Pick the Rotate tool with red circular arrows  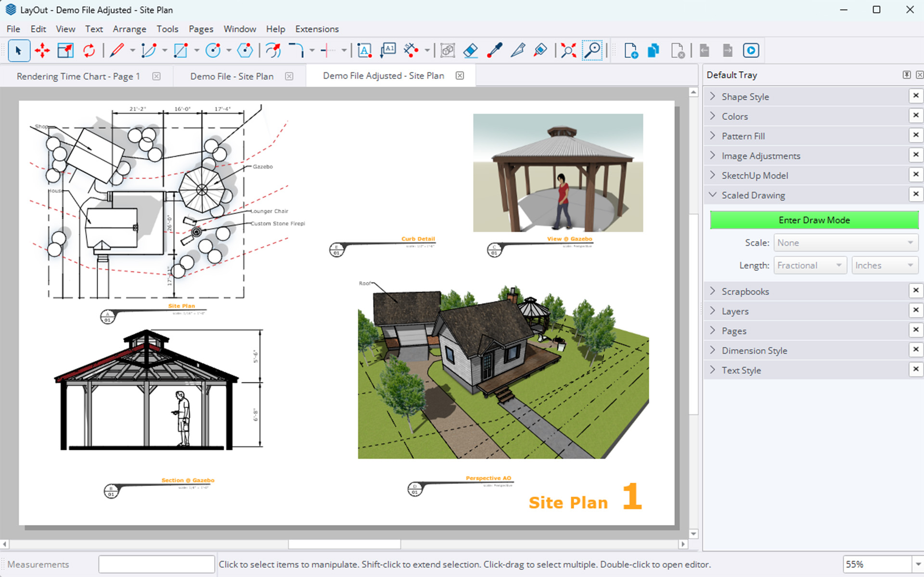[89, 51]
